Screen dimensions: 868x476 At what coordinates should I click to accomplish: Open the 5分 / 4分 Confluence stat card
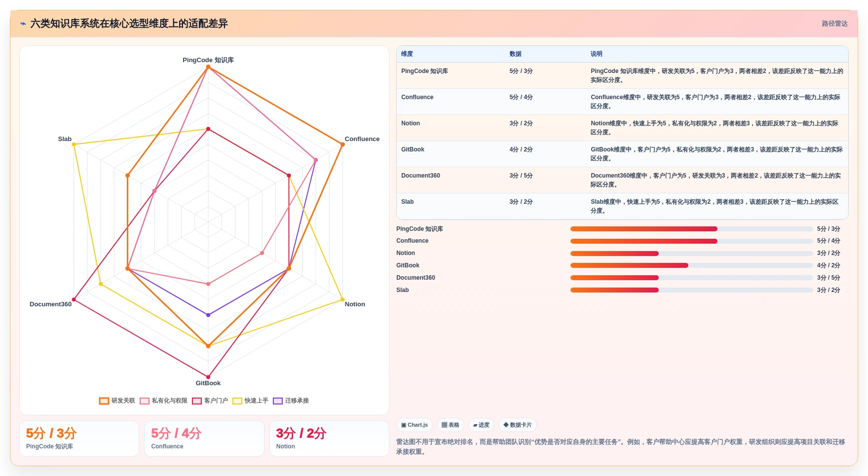(204, 439)
